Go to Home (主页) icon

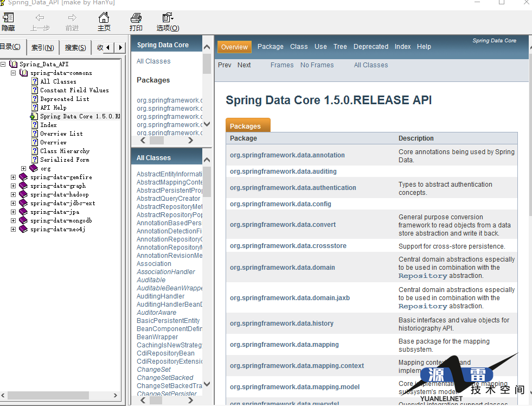pyautogui.click(x=104, y=17)
